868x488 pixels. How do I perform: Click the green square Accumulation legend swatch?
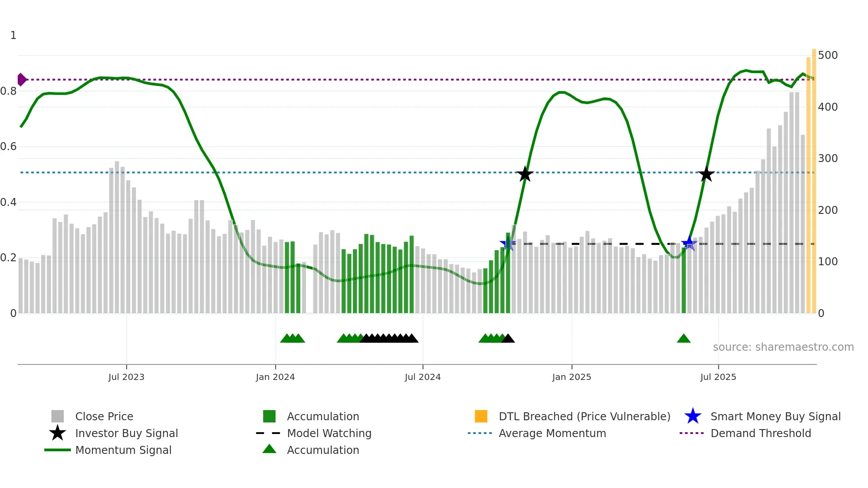tap(269, 416)
